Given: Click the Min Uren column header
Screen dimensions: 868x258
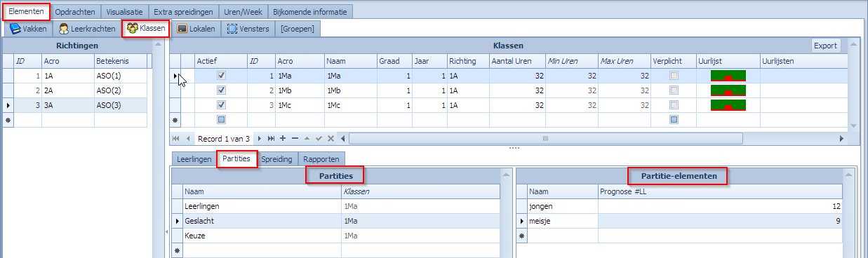Looking at the screenshot, I should pyautogui.click(x=572, y=61).
